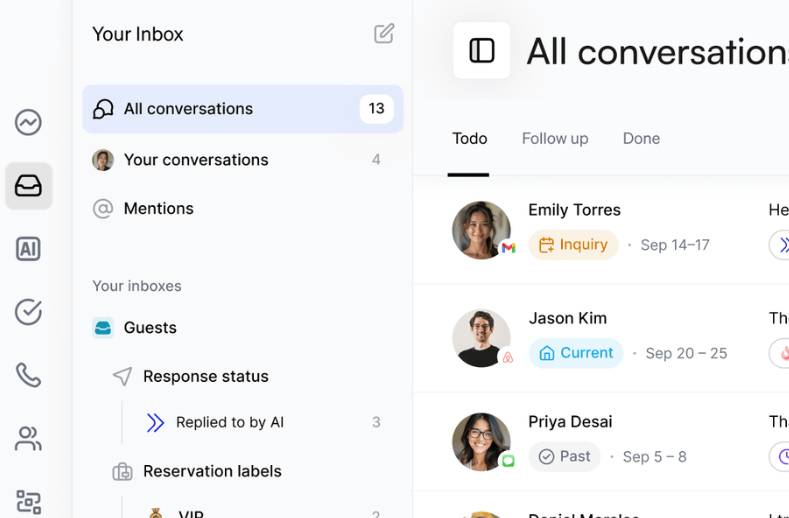
Task: Click the @ Mentions icon
Action: point(103,208)
